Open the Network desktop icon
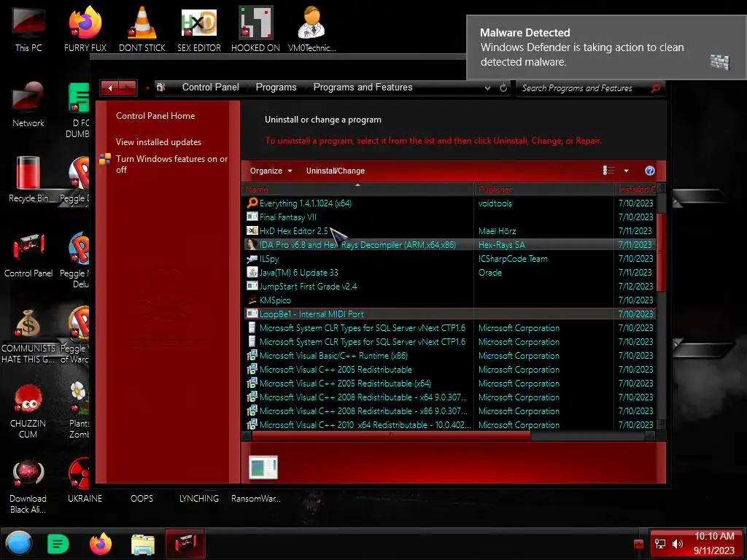 coord(28,104)
